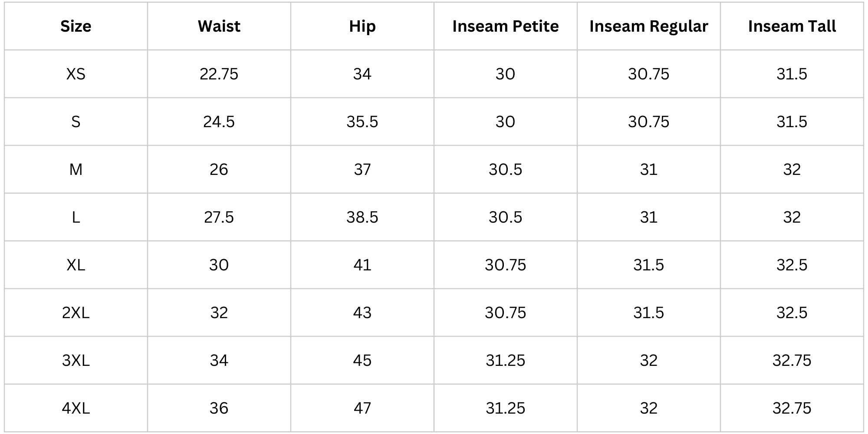868x434 pixels.
Task: Select the XS size row label
Action: pyautogui.click(x=76, y=74)
